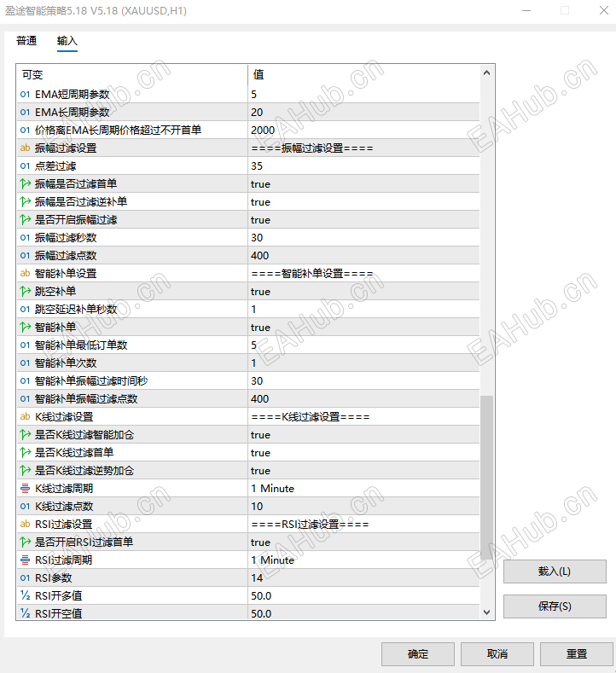616x673 pixels.
Task: Click the boolean arrow icon beside 是否K线过滤智能加仓
Action: pyautogui.click(x=25, y=435)
